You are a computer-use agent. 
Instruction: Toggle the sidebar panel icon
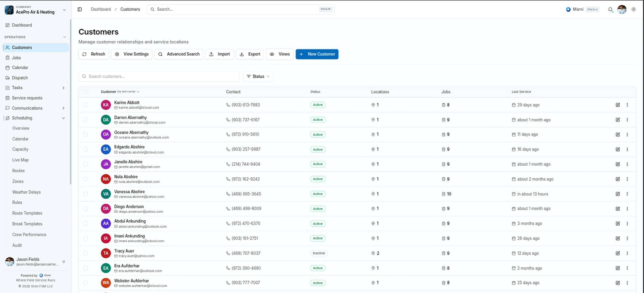pyautogui.click(x=80, y=9)
